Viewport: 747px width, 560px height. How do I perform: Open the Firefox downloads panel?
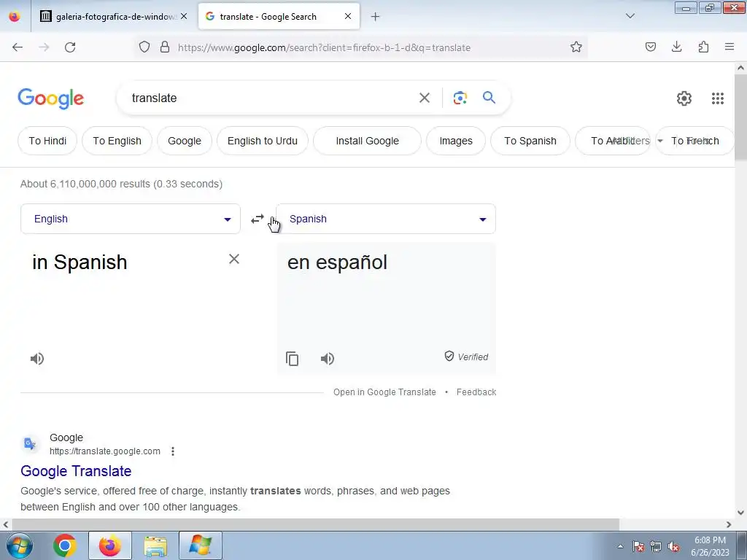tap(676, 47)
